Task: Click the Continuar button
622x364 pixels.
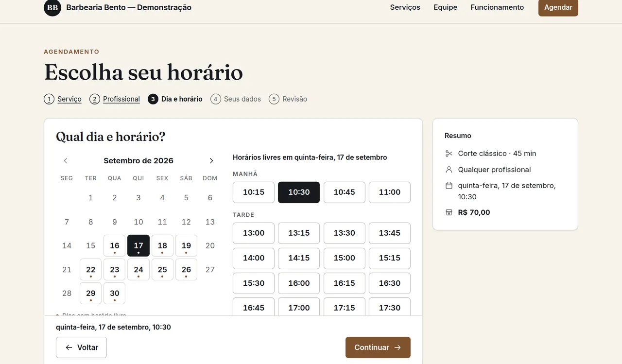Action: click(378, 347)
